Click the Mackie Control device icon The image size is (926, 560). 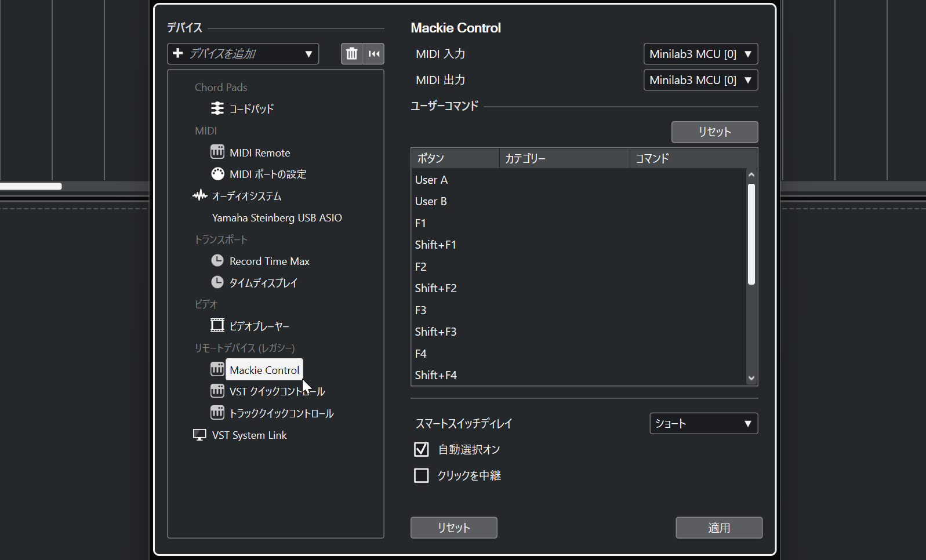pyautogui.click(x=217, y=369)
